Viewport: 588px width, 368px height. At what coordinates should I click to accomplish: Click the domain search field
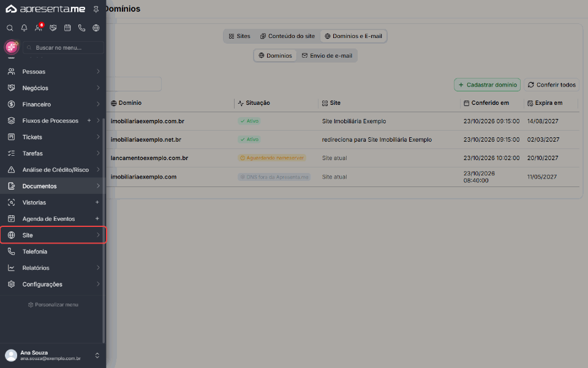click(134, 84)
